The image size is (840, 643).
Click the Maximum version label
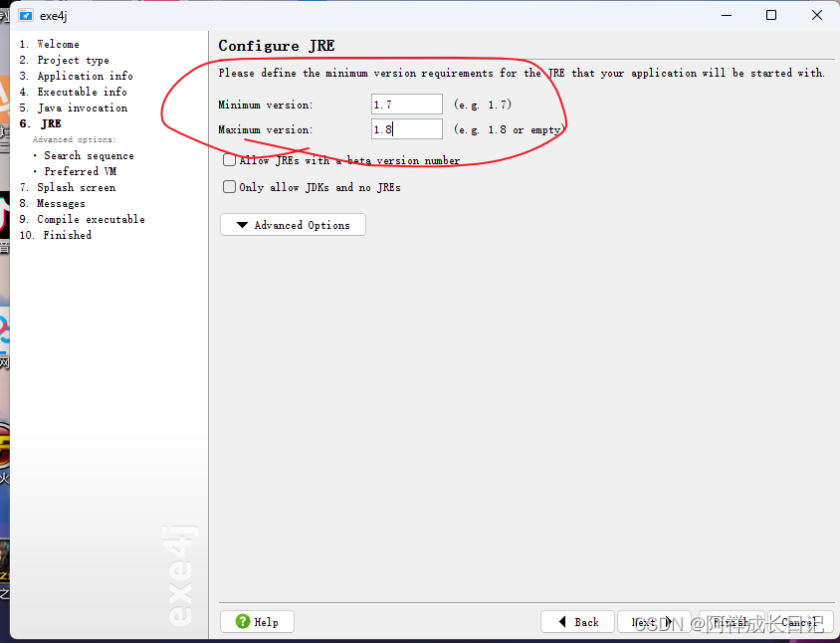tap(265, 129)
